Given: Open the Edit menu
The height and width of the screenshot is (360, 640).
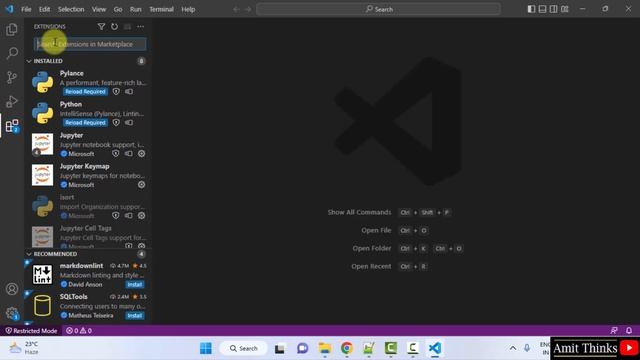Looking at the screenshot, I should click(x=44, y=9).
